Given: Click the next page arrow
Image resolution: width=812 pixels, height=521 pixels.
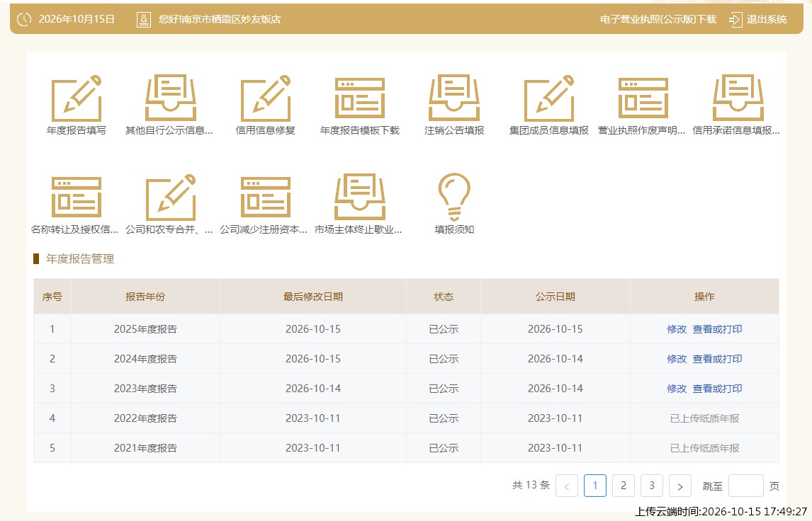Looking at the screenshot, I should coord(680,486).
